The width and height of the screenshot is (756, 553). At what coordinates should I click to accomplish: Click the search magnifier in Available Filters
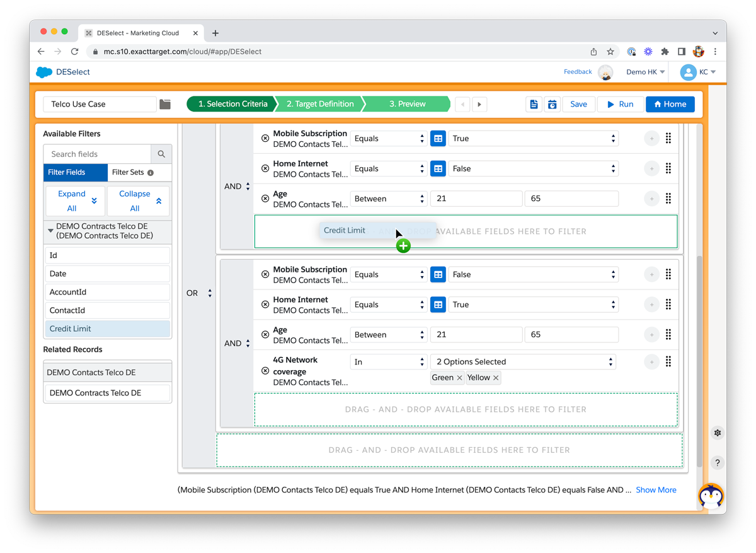(x=161, y=154)
